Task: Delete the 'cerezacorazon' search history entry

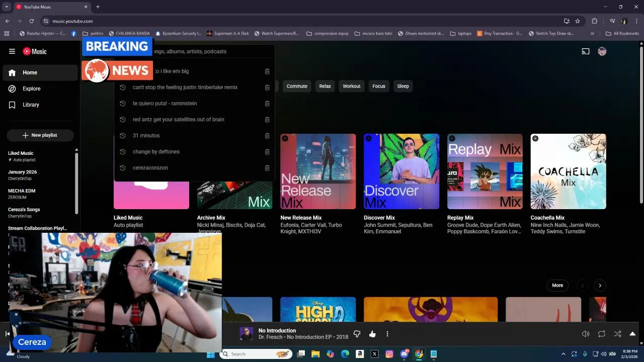Action: click(x=267, y=168)
